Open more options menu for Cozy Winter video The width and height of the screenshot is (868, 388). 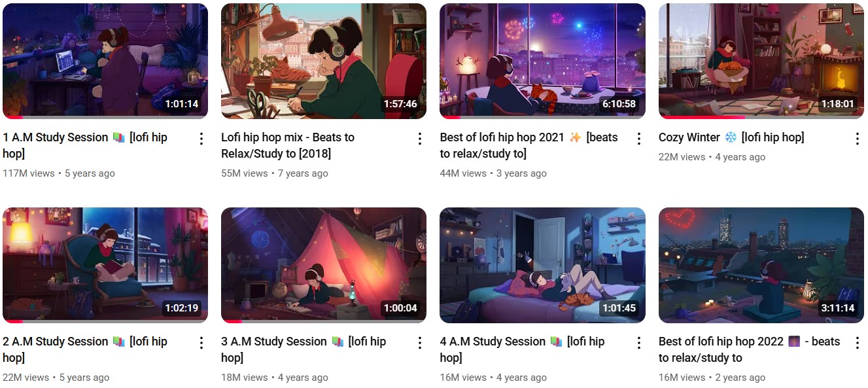(858, 138)
